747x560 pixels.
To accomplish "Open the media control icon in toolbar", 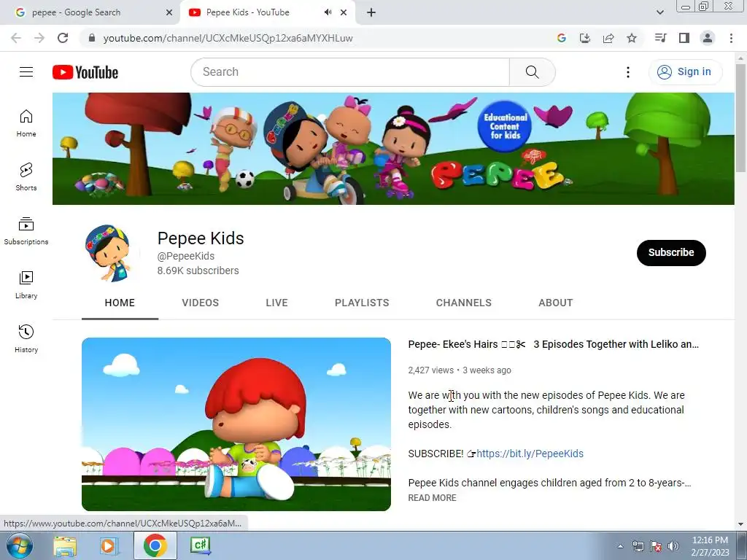I will [x=660, y=38].
